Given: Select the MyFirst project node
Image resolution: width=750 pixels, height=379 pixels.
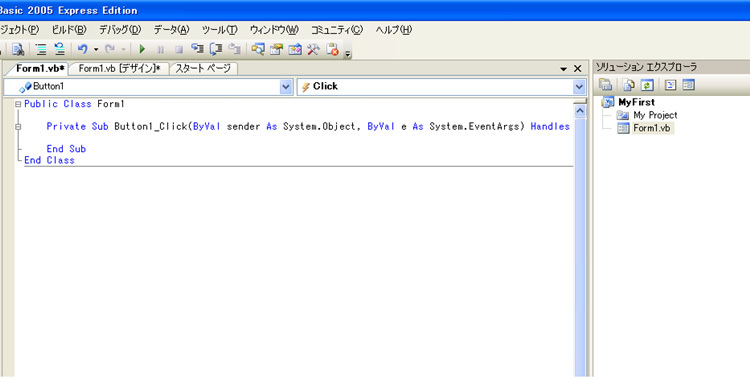Looking at the screenshot, I should point(636,102).
